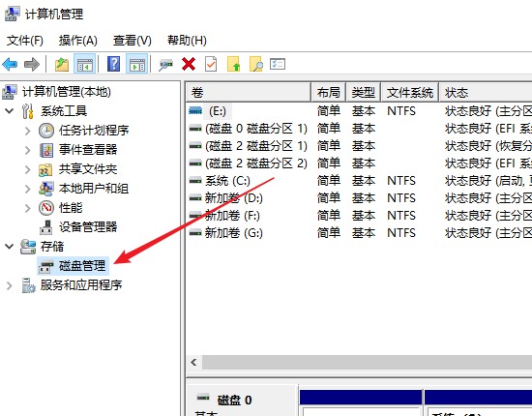The width and height of the screenshot is (532, 416).
Task: Click the blue Help question mark icon
Action: [x=114, y=64]
